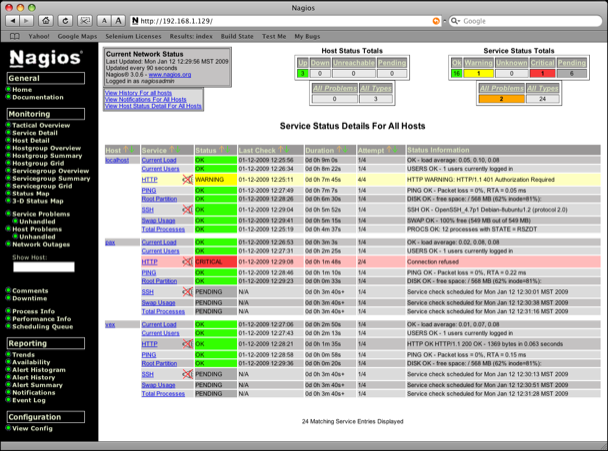Screen dimensions: 608x451
Task: Click localhost host link
Action: point(117,160)
